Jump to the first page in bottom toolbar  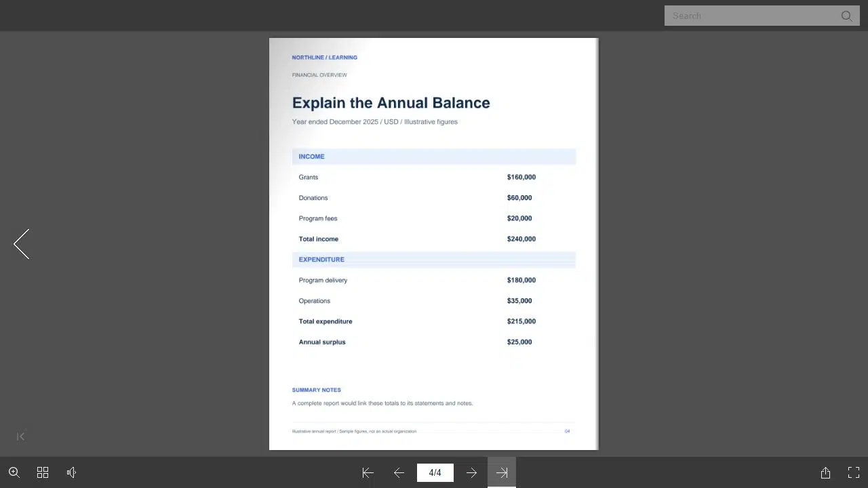[x=368, y=473]
